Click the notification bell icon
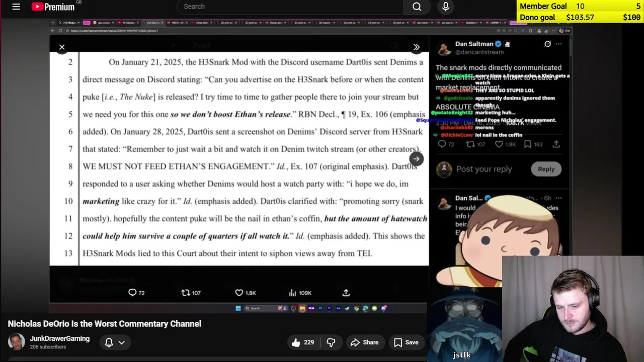This screenshot has height=362, width=644. click(109, 342)
